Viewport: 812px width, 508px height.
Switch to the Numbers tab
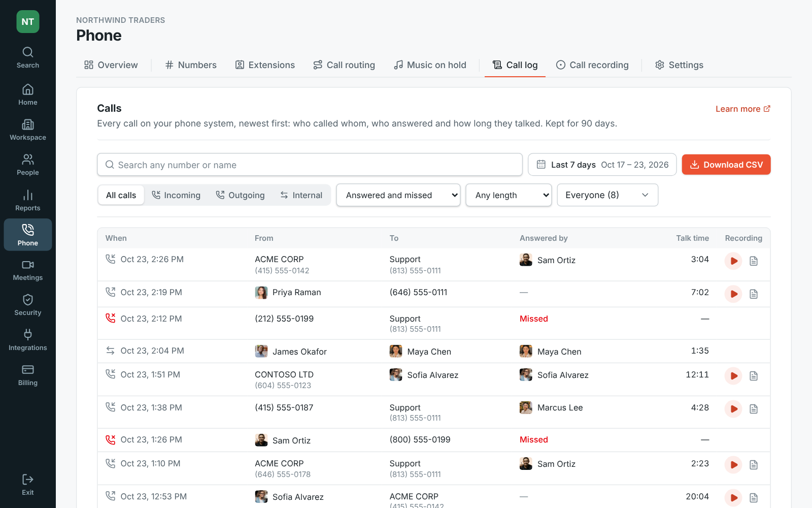191,65
